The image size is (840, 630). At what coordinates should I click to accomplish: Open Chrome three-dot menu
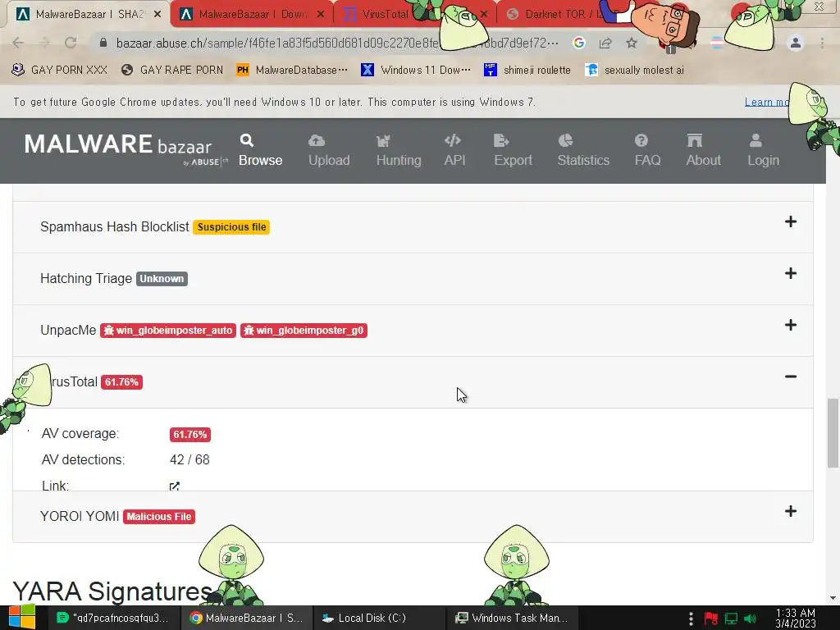coord(822,43)
